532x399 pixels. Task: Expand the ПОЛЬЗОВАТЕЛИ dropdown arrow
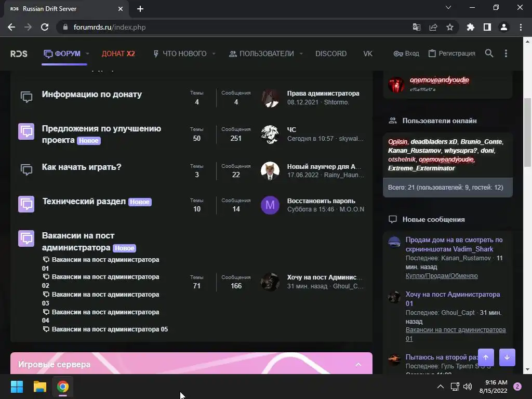(x=301, y=54)
